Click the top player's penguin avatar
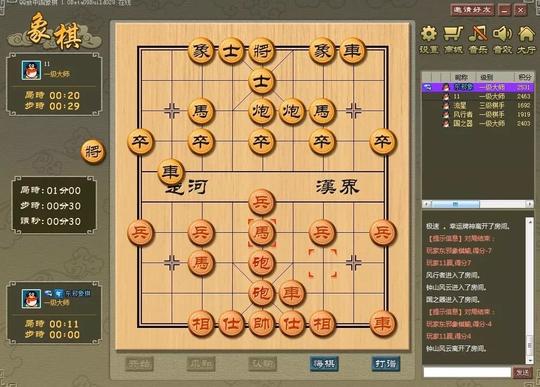540x387 pixels. pyautogui.click(x=31, y=70)
